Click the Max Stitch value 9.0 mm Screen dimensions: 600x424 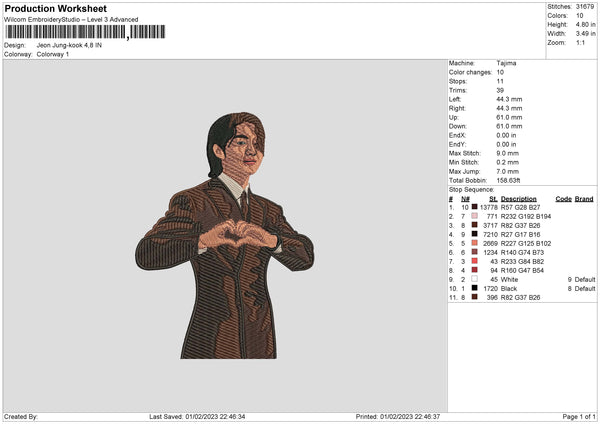(508, 153)
